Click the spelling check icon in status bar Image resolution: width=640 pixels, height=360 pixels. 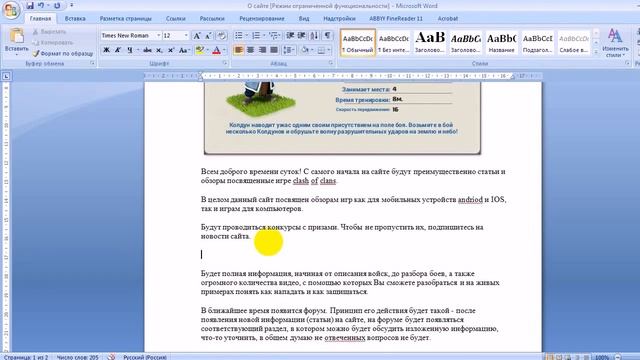click(x=111, y=357)
